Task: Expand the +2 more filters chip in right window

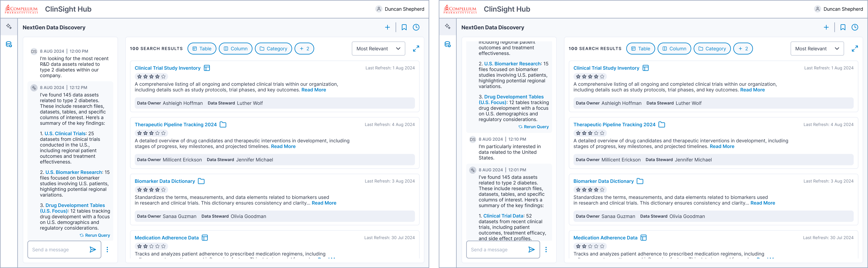Action: point(743,49)
